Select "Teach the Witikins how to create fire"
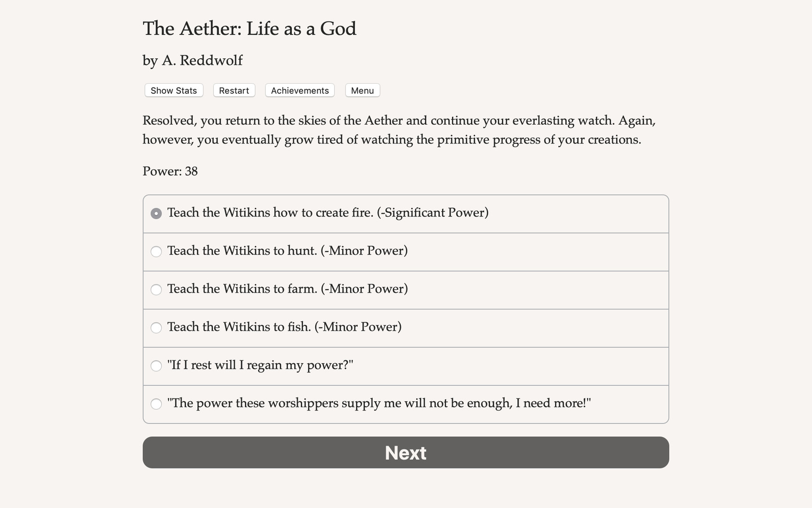Image resolution: width=812 pixels, height=508 pixels. click(328, 213)
